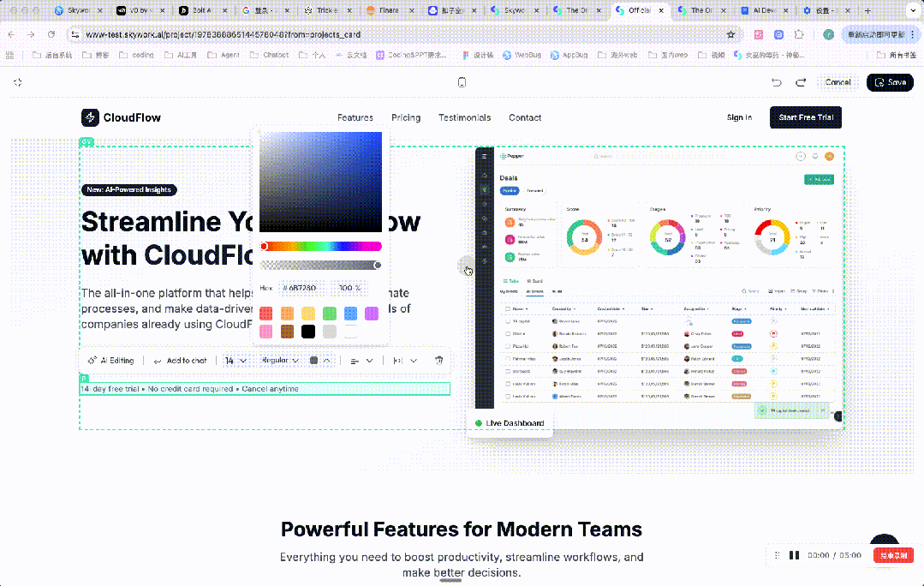This screenshot has width=924, height=586.
Task: Open the Chrome three-dot menu
Action: click(913, 35)
